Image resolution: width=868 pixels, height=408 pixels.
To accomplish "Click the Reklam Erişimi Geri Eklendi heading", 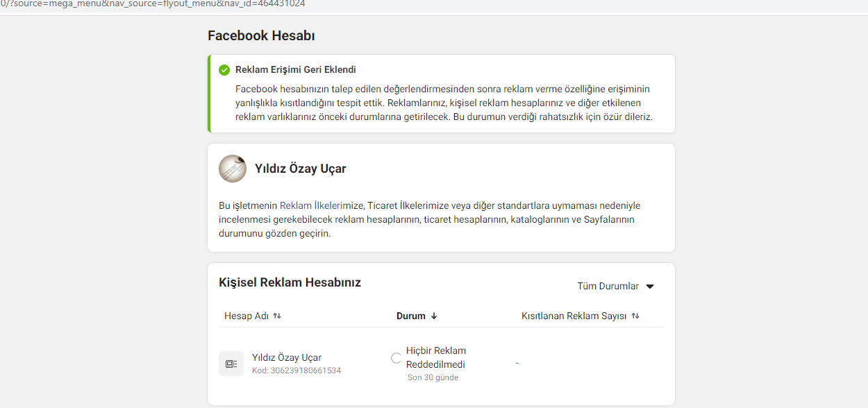I will (x=296, y=69).
